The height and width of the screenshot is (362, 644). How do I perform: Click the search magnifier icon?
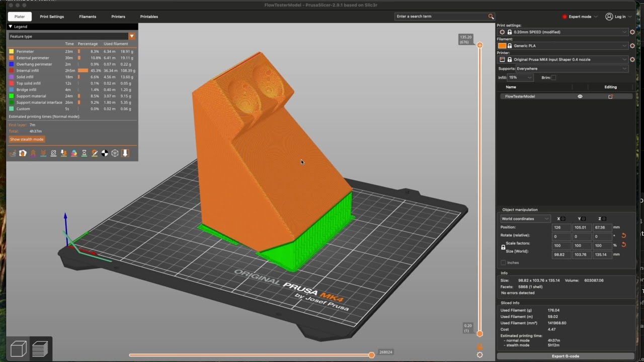click(491, 16)
